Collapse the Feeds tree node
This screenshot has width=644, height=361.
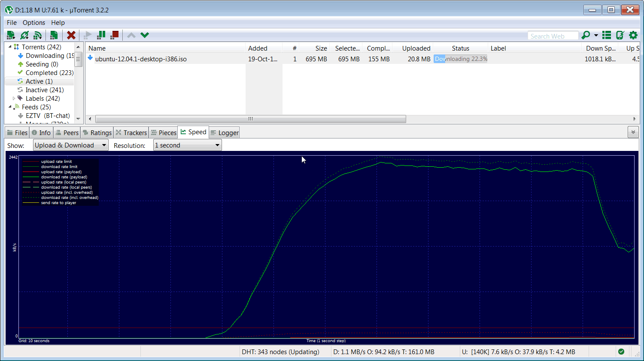(x=10, y=107)
